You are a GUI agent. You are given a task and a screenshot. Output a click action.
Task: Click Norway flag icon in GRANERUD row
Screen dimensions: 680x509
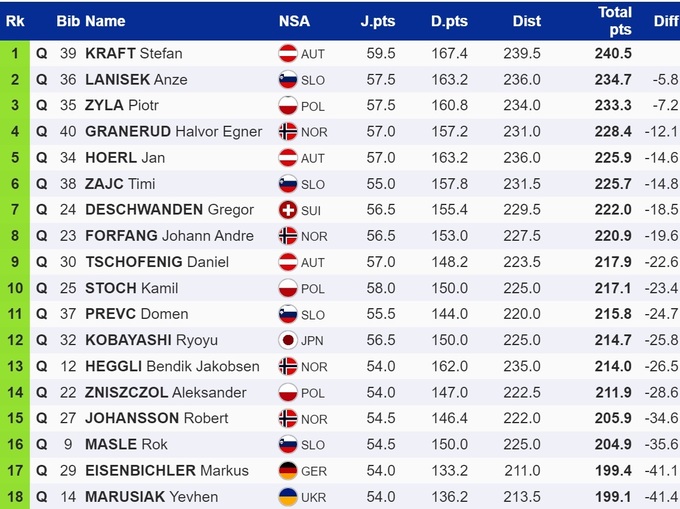(x=288, y=132)
